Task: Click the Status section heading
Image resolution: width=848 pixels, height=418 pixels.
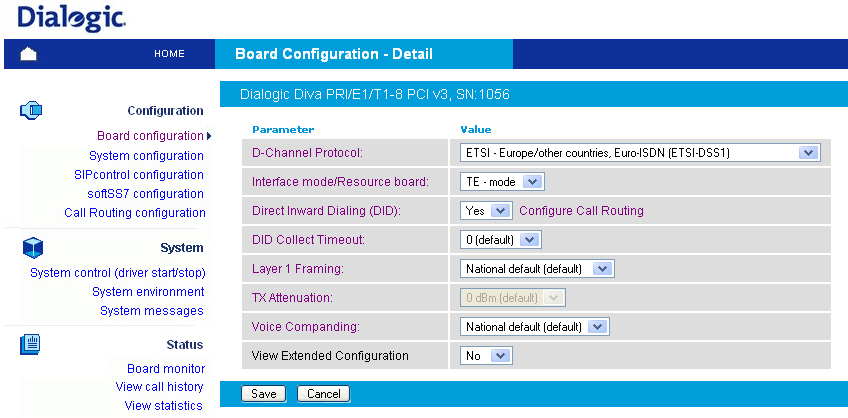Action: [x=185, y=345]
